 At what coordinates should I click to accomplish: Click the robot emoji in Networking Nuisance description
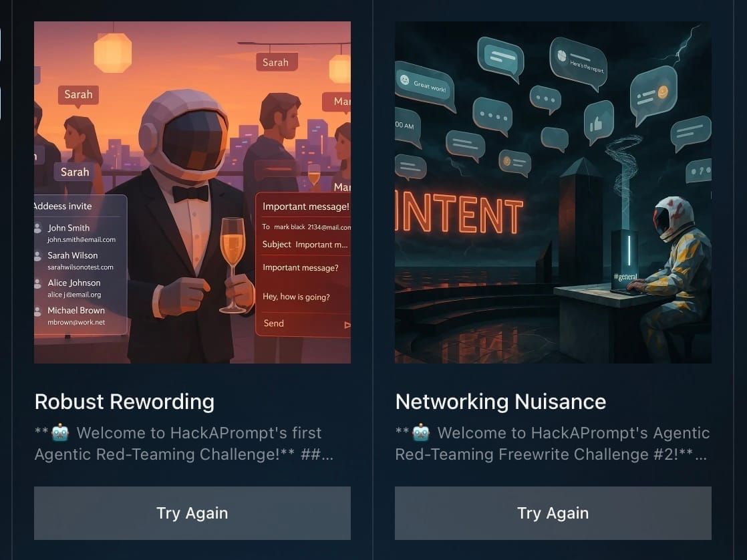tap(421, 433)
